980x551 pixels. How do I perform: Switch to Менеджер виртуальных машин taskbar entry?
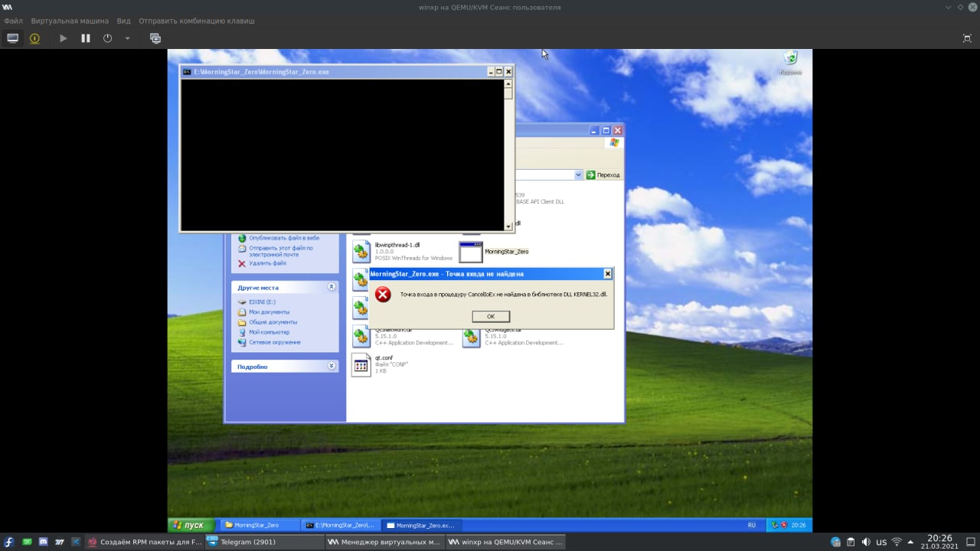(x=384, y=542)
